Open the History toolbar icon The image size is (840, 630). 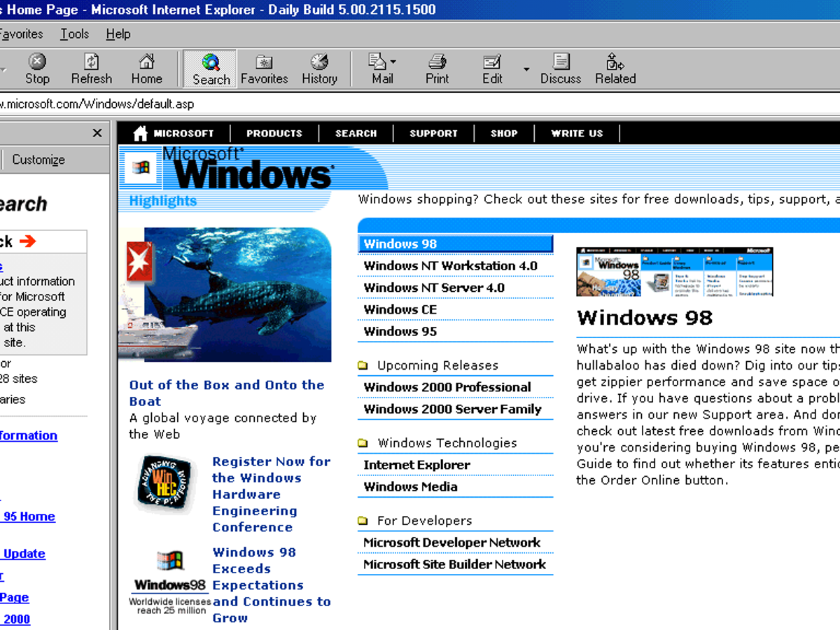319,62
